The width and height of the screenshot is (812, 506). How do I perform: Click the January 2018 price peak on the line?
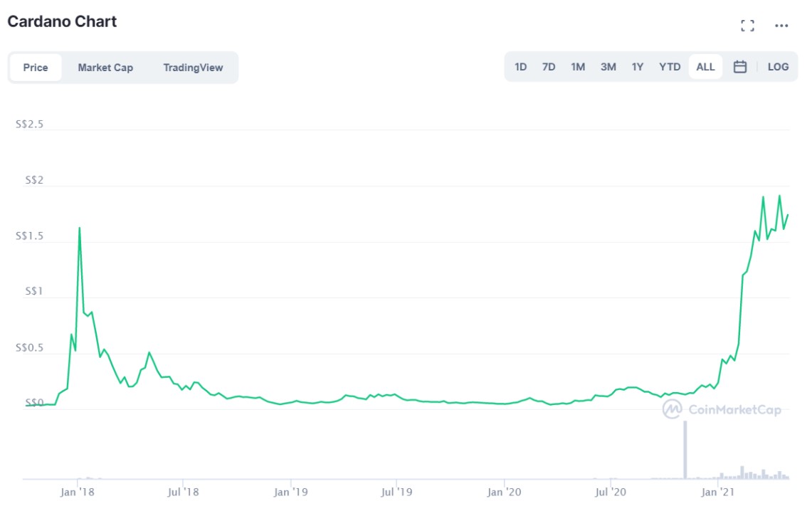79,228
